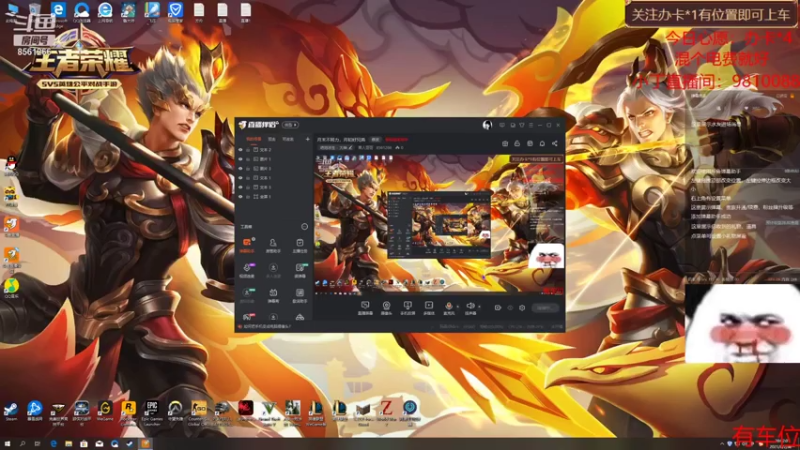Collapse the toolbox panel with circle minus button
This screenshot has height=450, width=800.
(305, 227)
